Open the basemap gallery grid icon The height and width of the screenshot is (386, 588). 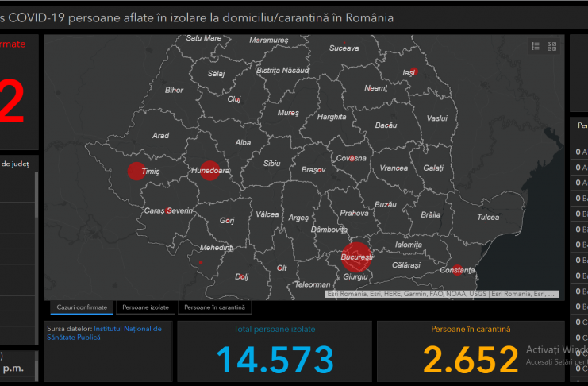point(552,47)
